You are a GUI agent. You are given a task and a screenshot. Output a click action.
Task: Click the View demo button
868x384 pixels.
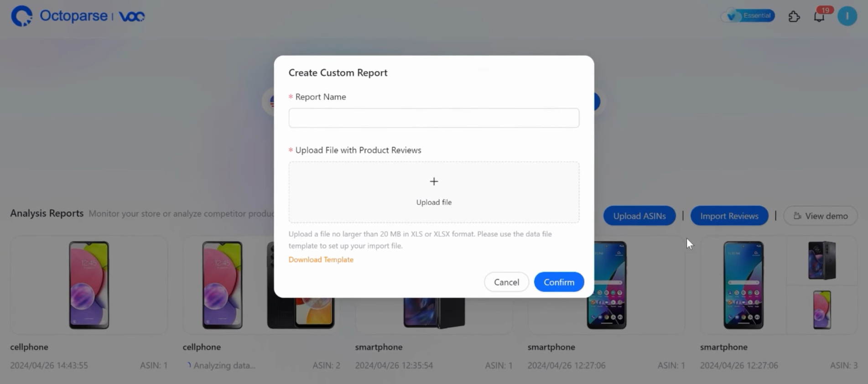(821, 216)
